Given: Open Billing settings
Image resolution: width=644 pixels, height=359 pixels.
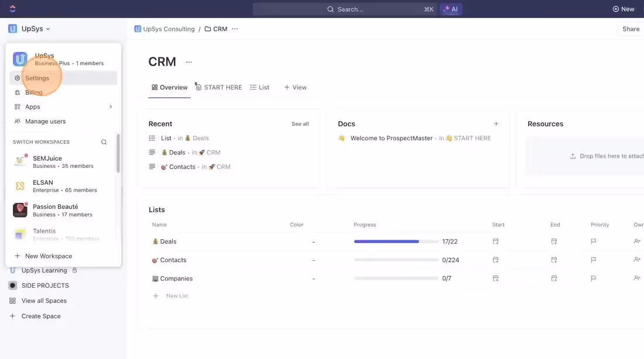Looking at the screenshot, I should point(34,92).
